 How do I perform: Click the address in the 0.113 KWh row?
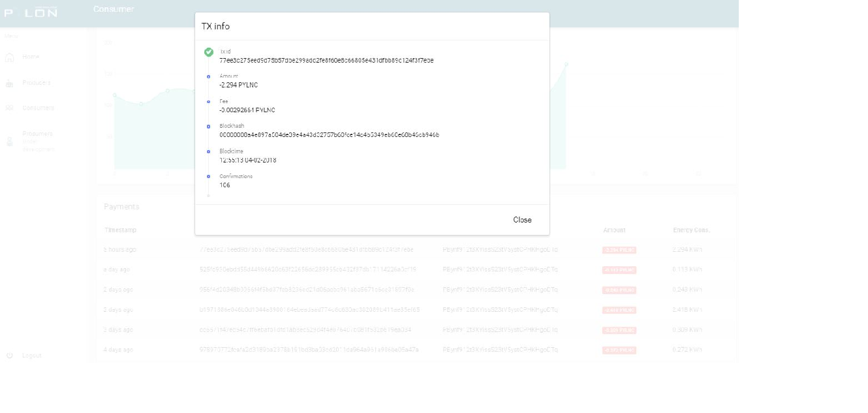500,269
